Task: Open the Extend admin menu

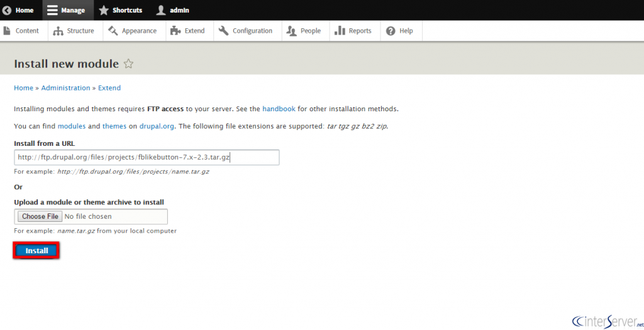Action: [190, 31]
